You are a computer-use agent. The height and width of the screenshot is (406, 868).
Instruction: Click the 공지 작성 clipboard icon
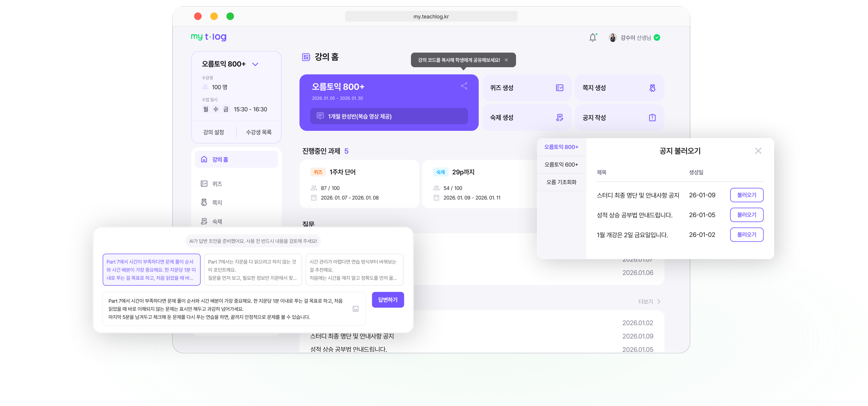[652, 117]
